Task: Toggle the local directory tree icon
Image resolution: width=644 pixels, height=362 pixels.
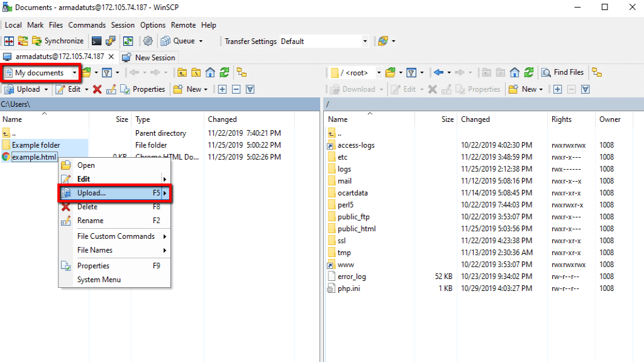Action: [242, 73]
